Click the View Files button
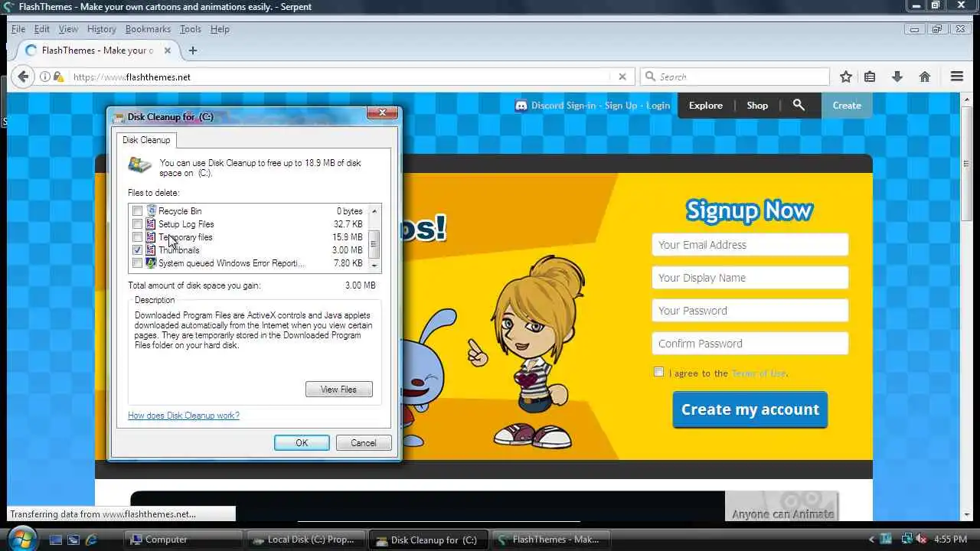 click(338, 390)
